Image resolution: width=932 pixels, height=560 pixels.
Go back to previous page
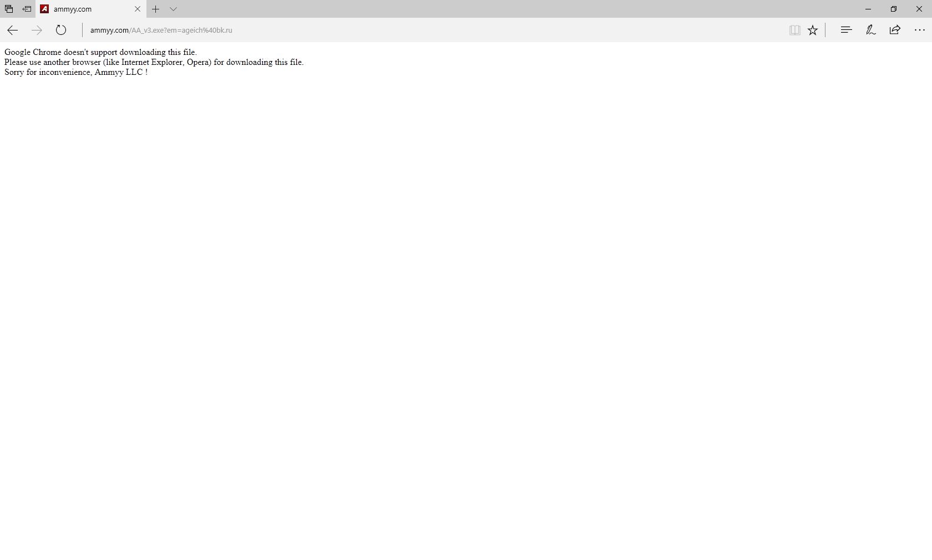[12, 30]
